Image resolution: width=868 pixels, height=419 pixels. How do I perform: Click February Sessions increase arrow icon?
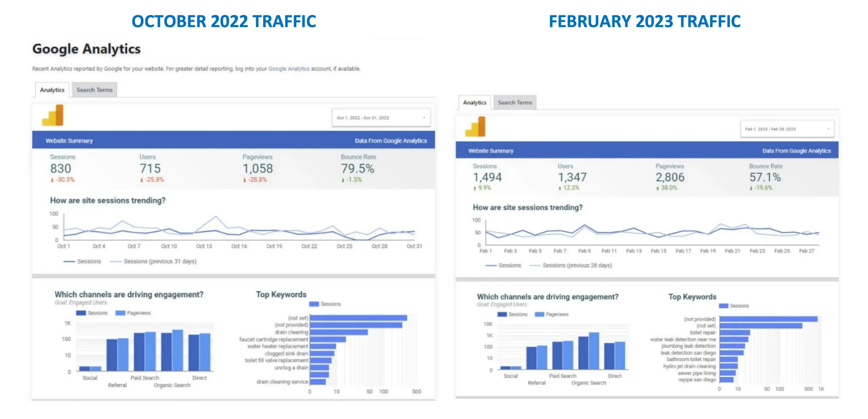(475, 188)
